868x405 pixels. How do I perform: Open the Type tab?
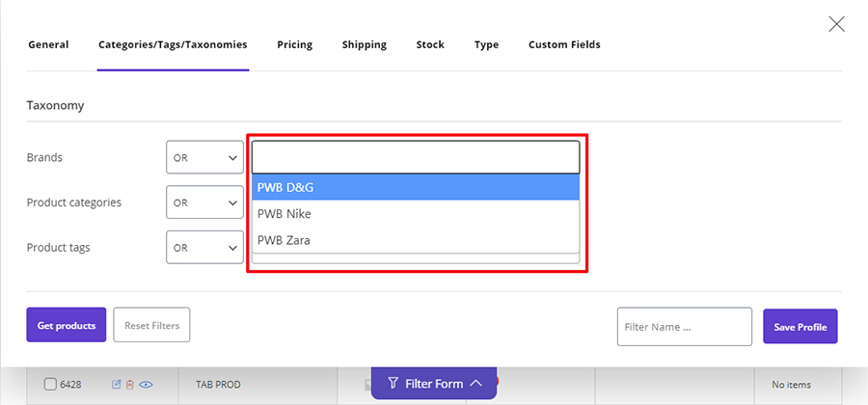[x=487, y=44]
